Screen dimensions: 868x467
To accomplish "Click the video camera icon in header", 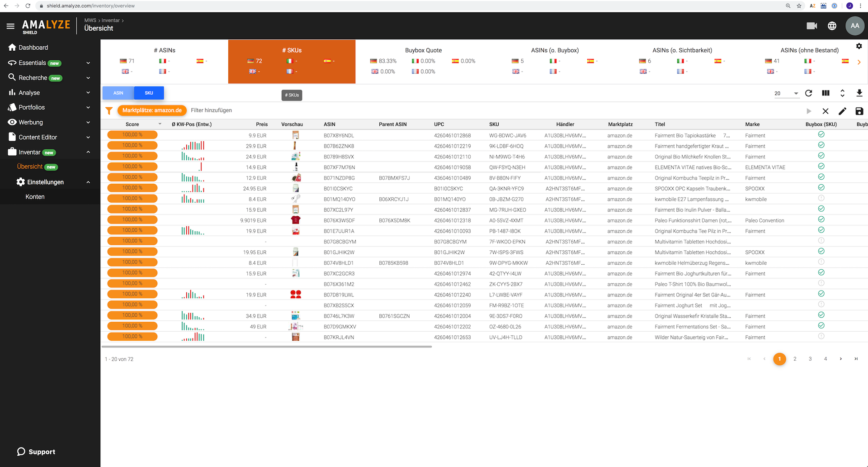I will click(811, 26).
